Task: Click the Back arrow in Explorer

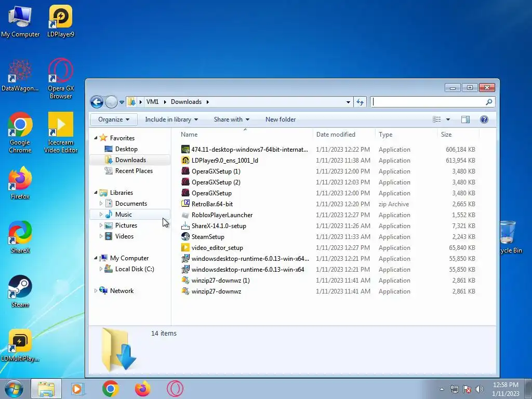Action: [97, 102]
